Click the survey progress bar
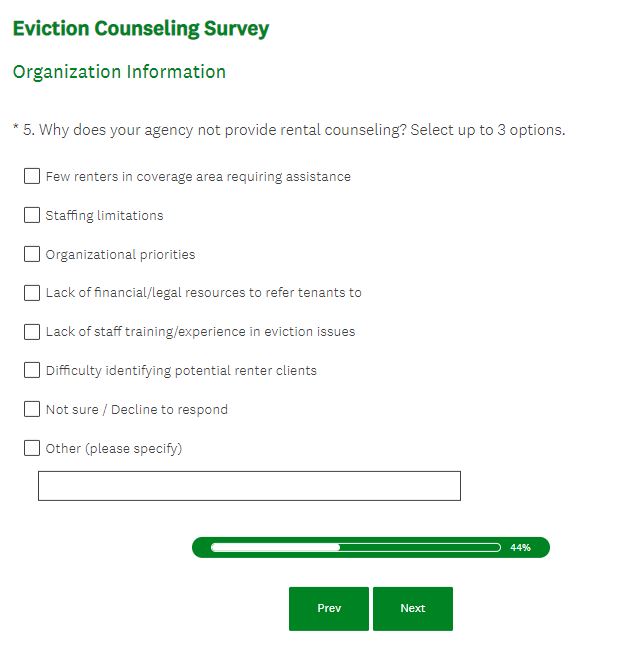 tap(355, 548)
